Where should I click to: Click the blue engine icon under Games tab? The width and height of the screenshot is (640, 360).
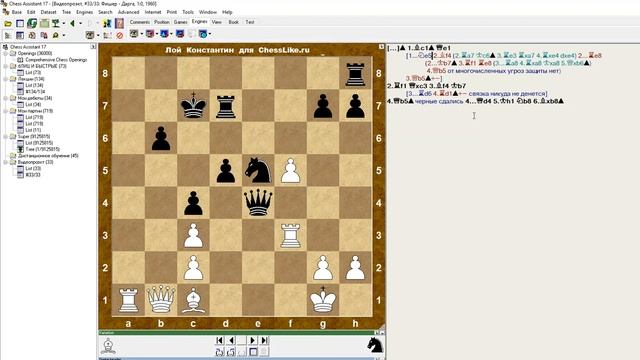tap(180, 34)
